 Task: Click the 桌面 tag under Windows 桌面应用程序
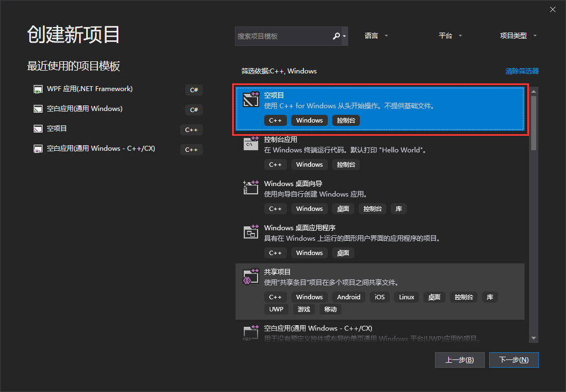point(343,253)
